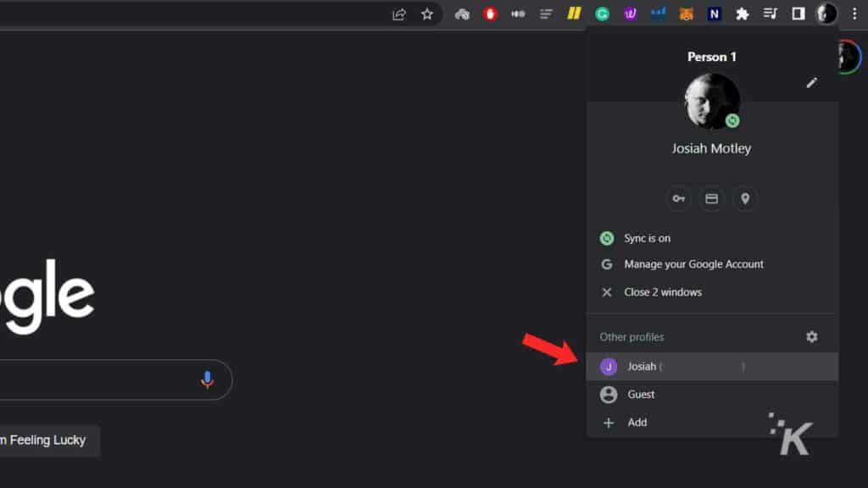Click the profile avatar in the toolbar
The width and height of the screenshot is (868, 488).
pos(826,14)
